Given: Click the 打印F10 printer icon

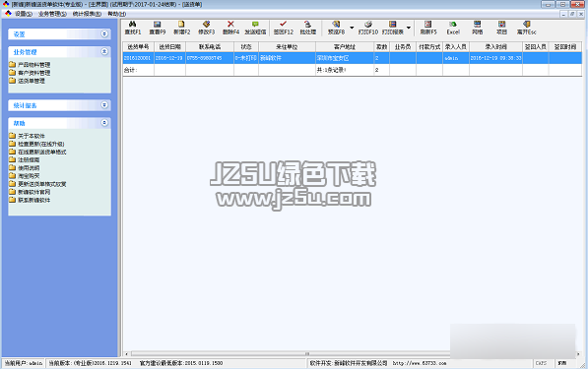Looking at the screenshot, I should click(368, 25).
